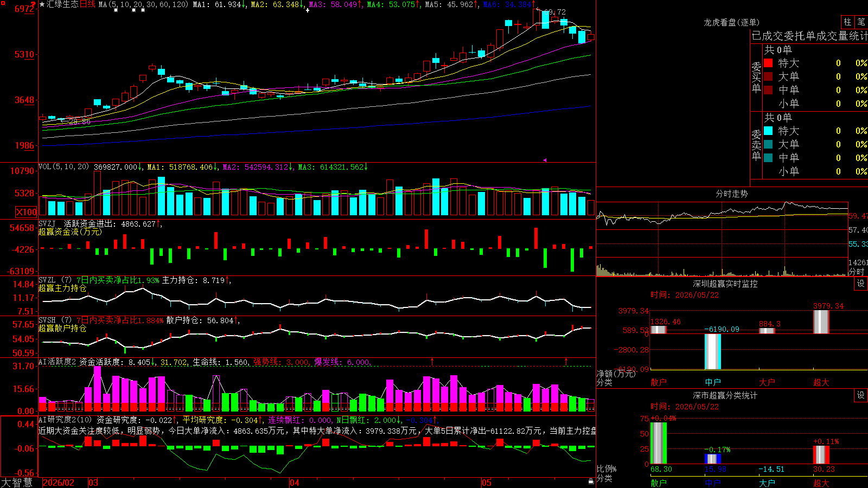Jump to the 04 month marker
The width and height of the screenshot is (868, 488).
pos(295,483)
